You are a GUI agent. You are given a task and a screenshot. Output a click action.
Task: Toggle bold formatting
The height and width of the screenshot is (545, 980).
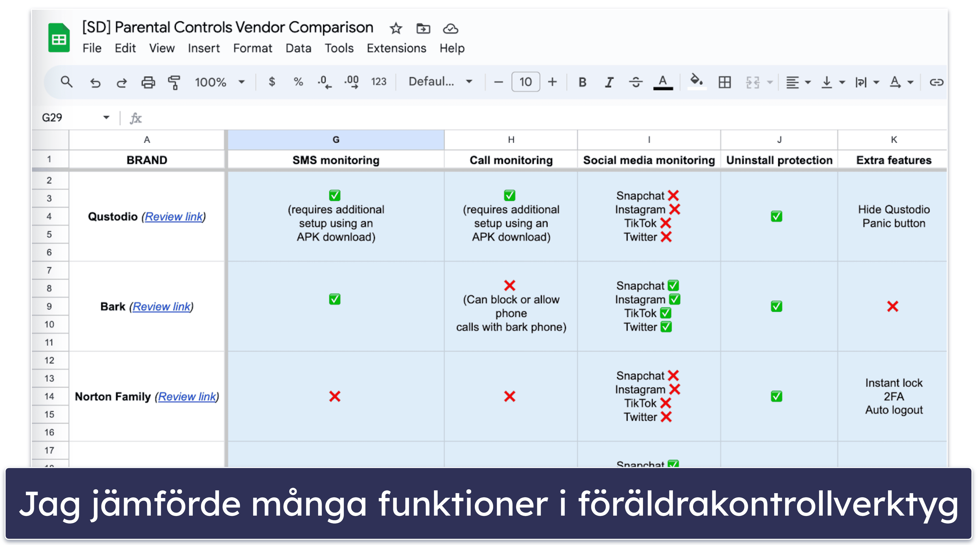pos(582,82)
